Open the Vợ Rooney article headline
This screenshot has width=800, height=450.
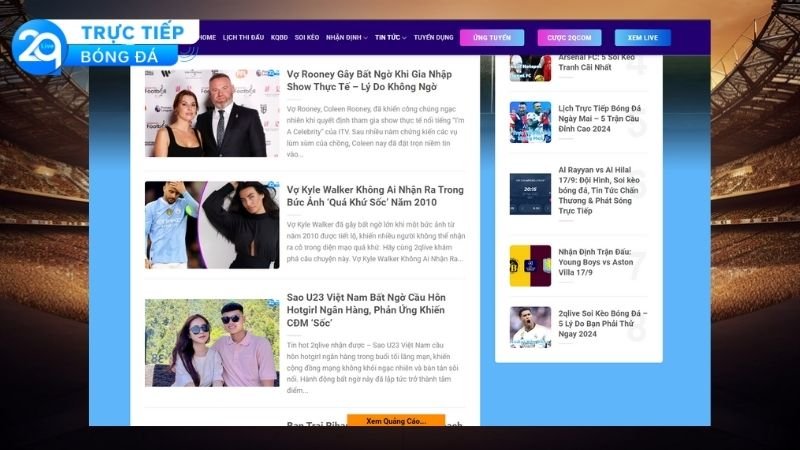pyautogui.click(x=369, y=81)
